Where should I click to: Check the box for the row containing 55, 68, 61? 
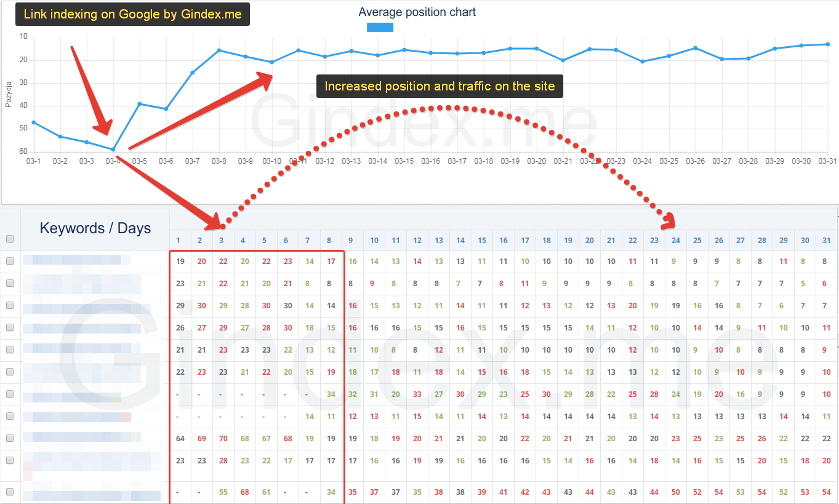pos(9,492)
